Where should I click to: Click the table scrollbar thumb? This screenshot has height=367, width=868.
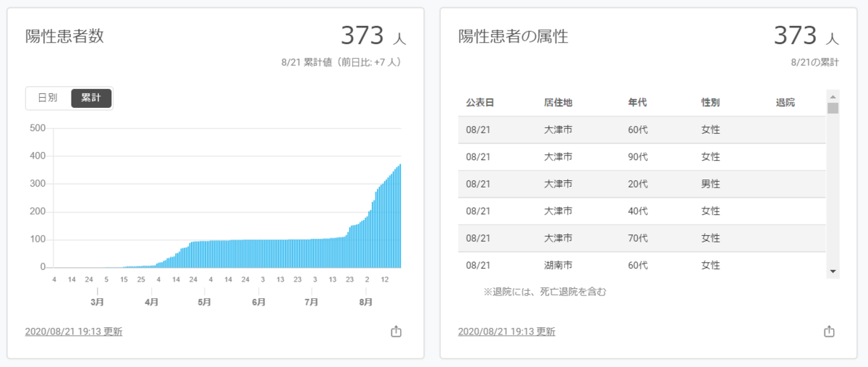point(833,109)
